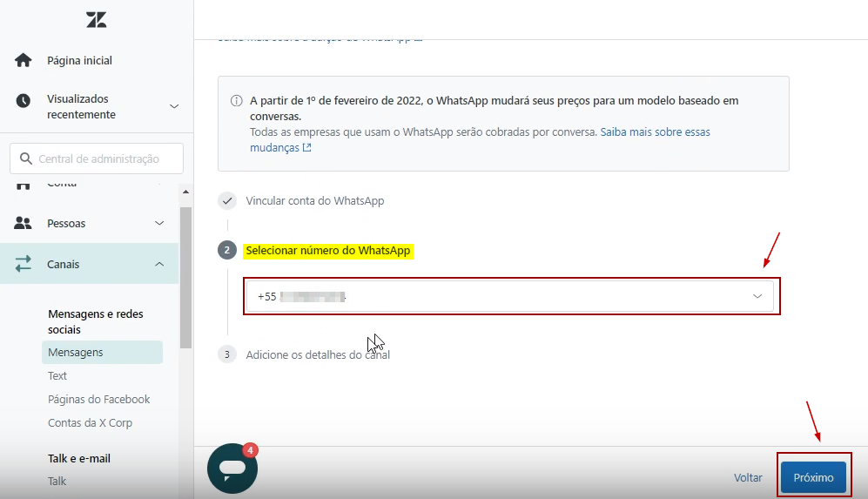The width and height of the screenshot is (868, 499).
Task: Click the Zendesk logo at top
Action: 97,20
